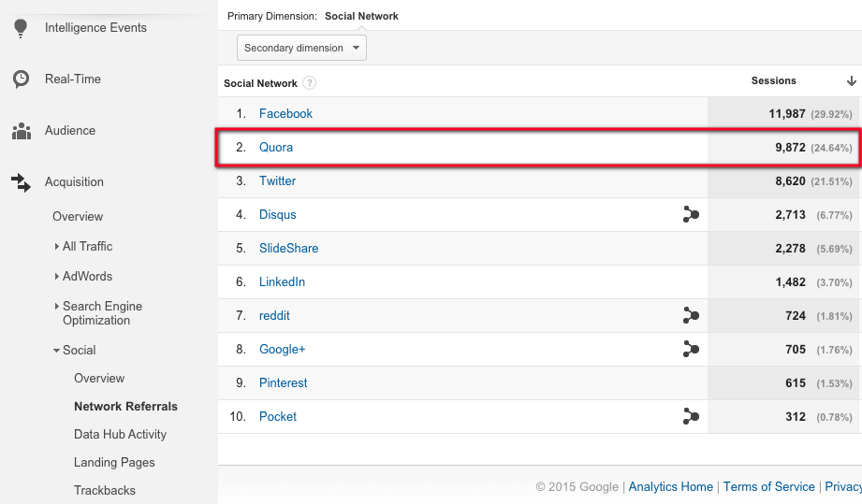Sort by Sessions using the down arrow

click(x=851, y=81)
